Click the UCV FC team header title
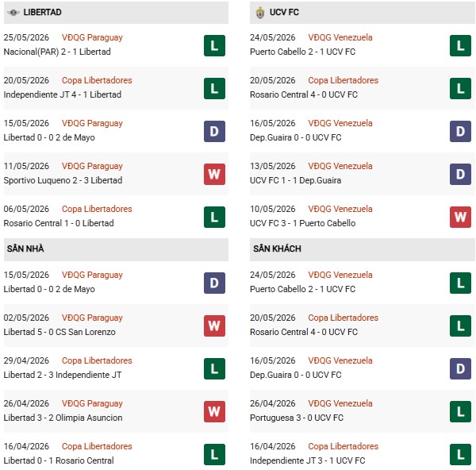476x470 pixels. click(284, 12)
